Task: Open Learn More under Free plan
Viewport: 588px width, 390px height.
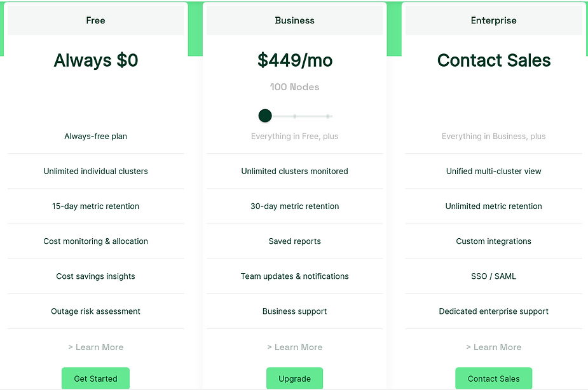Action: point(95,347)
